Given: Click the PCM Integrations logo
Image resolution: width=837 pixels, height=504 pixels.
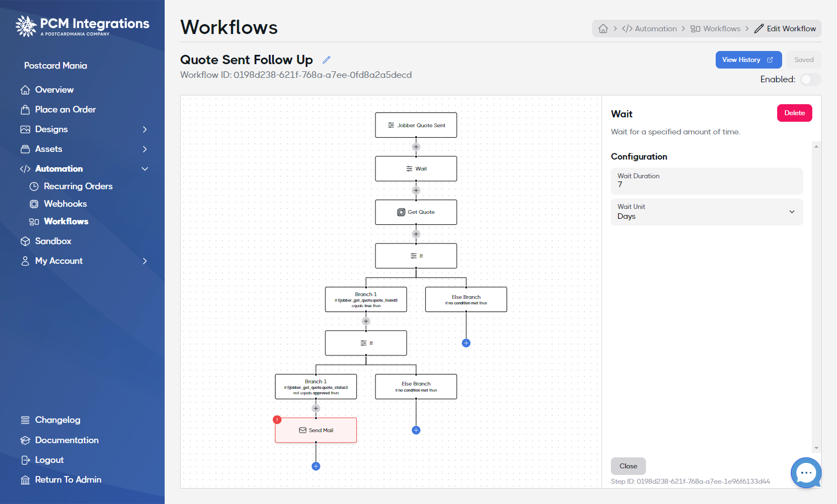Looking at the screenshot, I should (x=82, y=26).
